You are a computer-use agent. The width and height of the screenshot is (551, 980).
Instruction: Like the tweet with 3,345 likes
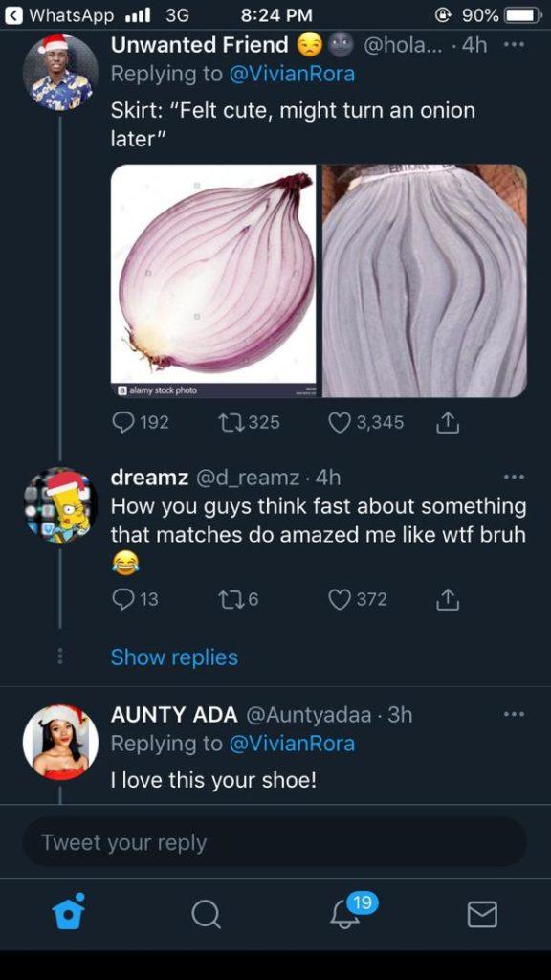pyautogui.click(x=366, y=423)
